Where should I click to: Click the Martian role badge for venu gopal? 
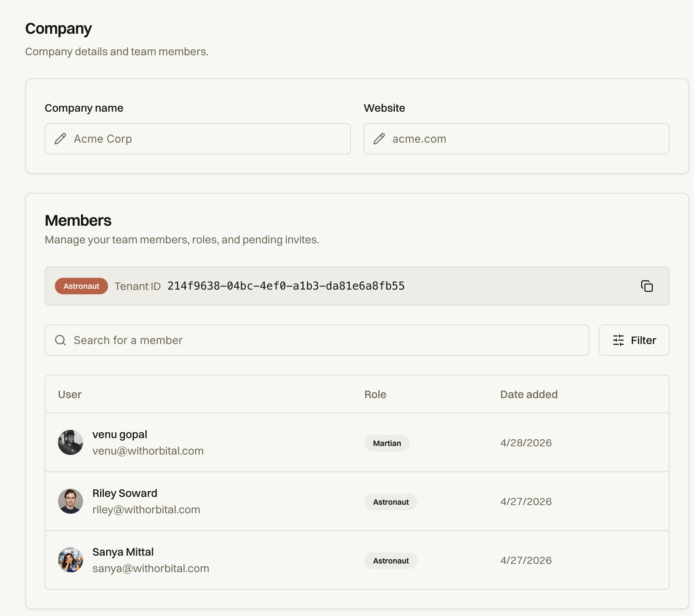click(x=387, y=443)
